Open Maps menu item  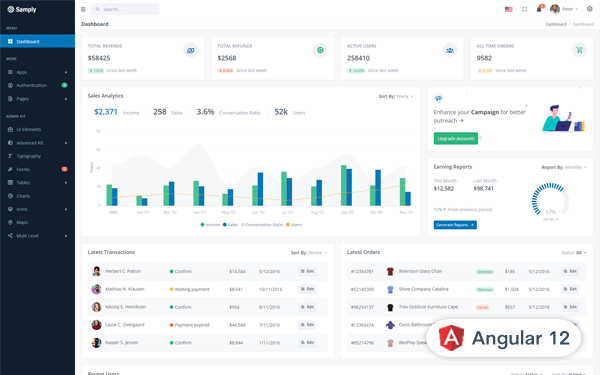[38, 222]
